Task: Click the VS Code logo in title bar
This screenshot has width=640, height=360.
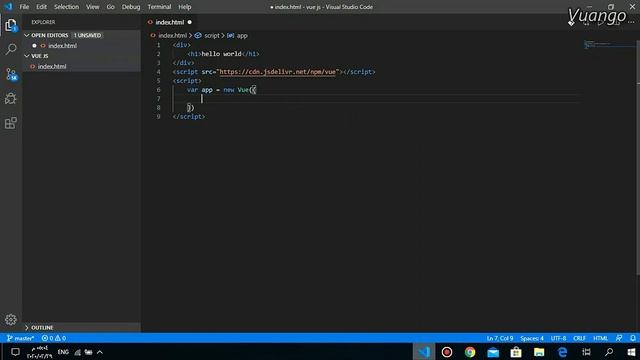Action: [x=8, y=7]
